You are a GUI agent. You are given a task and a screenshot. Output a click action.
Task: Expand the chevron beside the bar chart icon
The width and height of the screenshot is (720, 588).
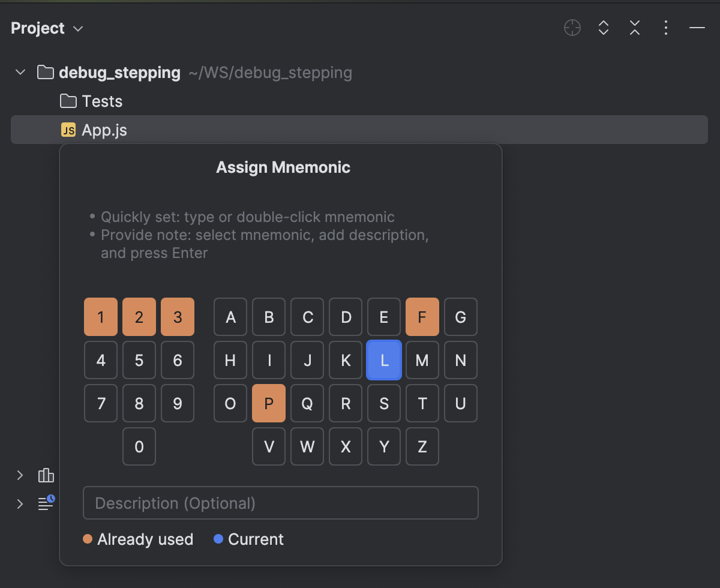pos(20,475)
